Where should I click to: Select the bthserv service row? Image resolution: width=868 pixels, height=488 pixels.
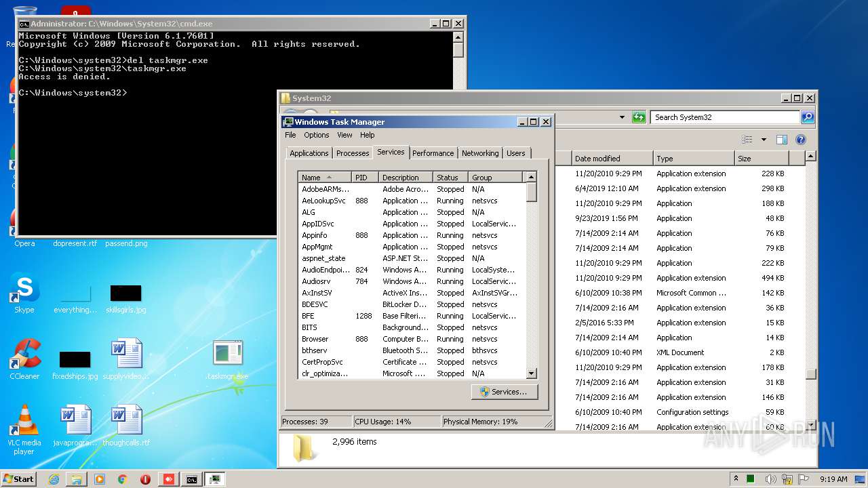(412, 350)
